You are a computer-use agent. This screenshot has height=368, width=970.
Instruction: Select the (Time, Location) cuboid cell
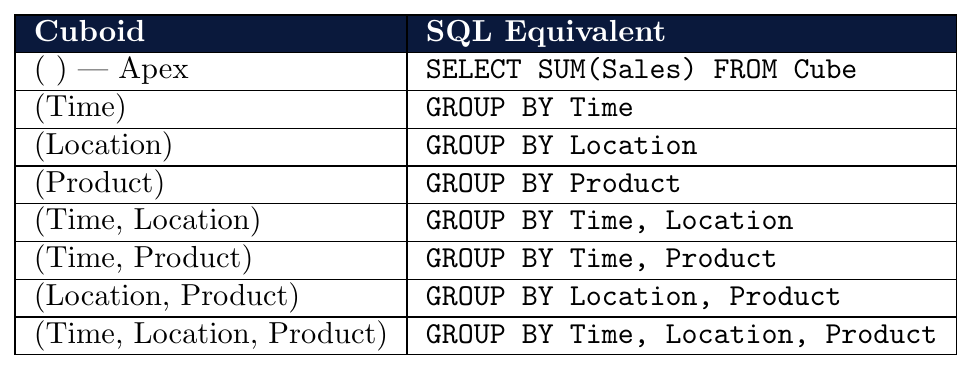[x=210, y=223]
